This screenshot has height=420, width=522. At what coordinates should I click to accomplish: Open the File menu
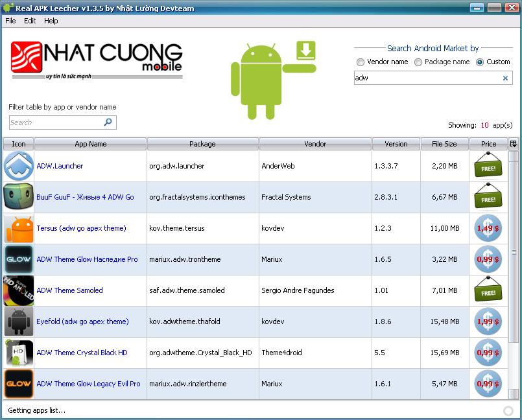pos(10,21)
